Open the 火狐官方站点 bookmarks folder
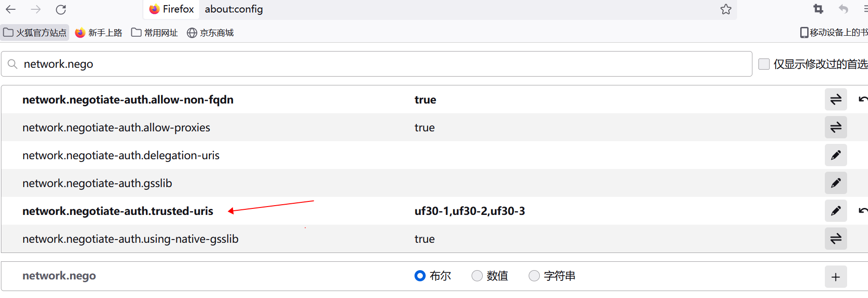The image size is (868, 298). [x=35, y=32]
